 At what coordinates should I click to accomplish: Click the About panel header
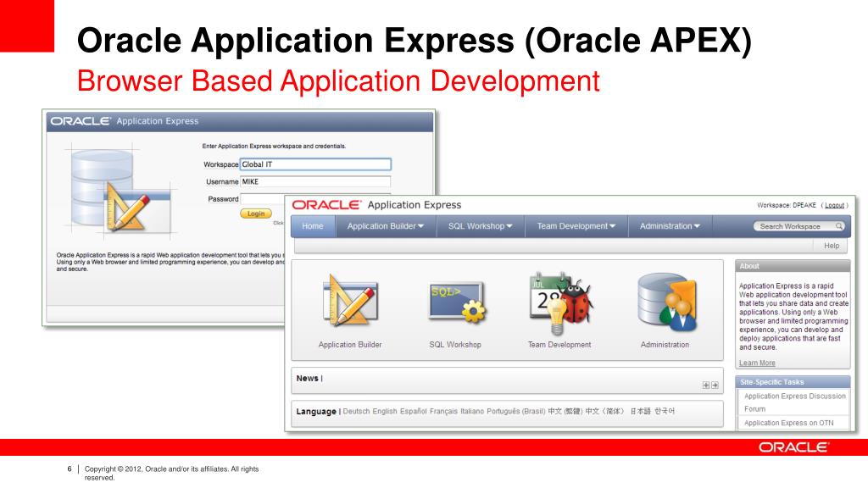[793, 266]
